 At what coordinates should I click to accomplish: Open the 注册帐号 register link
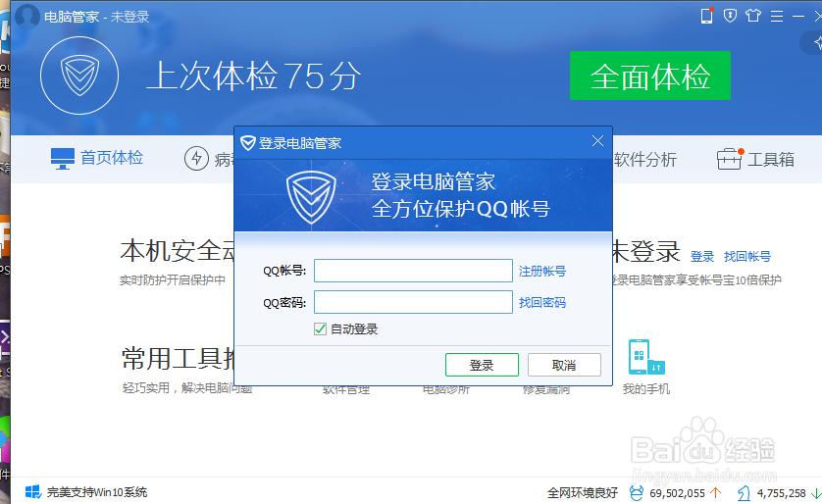click(542, 272)
